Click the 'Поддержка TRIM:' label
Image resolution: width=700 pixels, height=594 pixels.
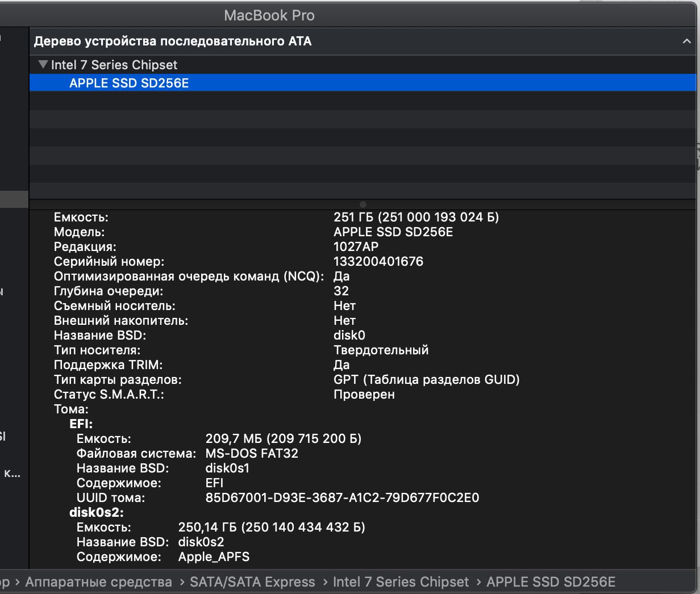coord(108,365)
